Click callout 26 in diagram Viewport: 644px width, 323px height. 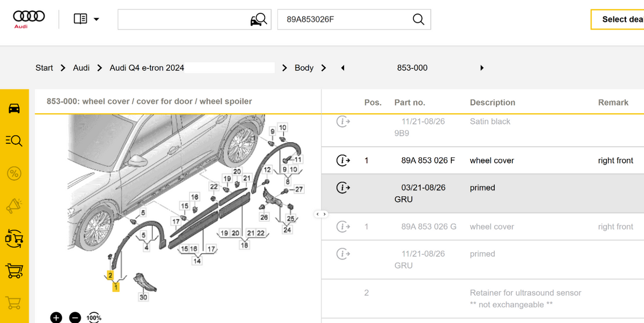[264, 217]
